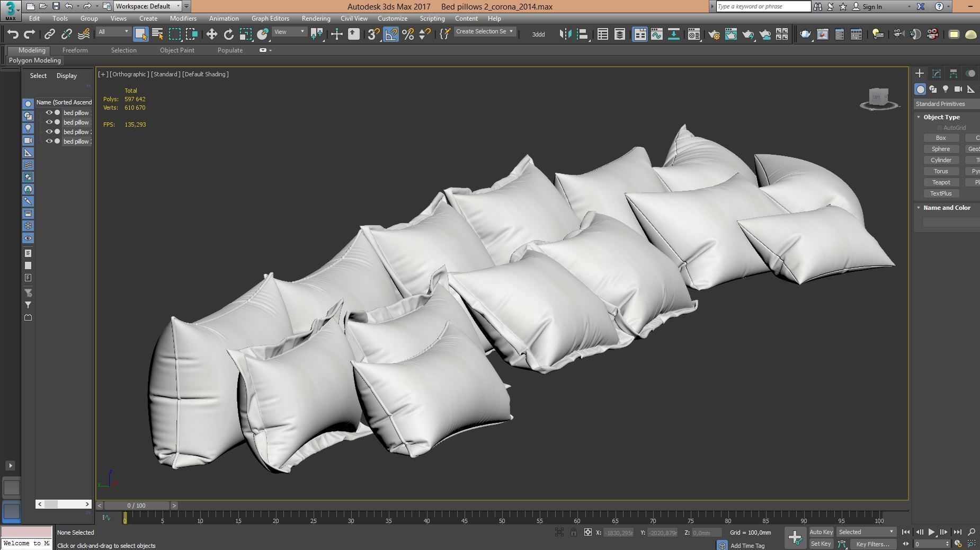Screen dimensions: 980x550
Task: Click the Cylinder primitive button
Action: tap(941, 160)
